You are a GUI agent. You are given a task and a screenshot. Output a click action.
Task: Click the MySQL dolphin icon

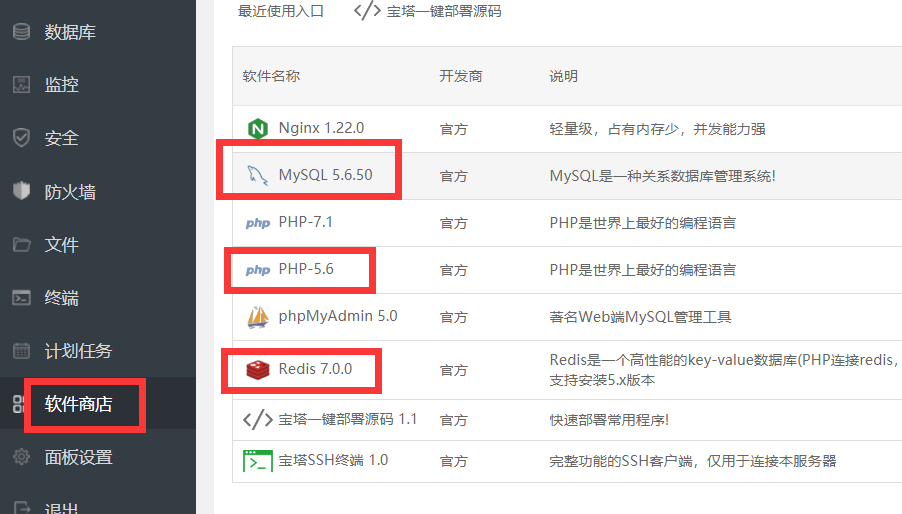[258, 175]
